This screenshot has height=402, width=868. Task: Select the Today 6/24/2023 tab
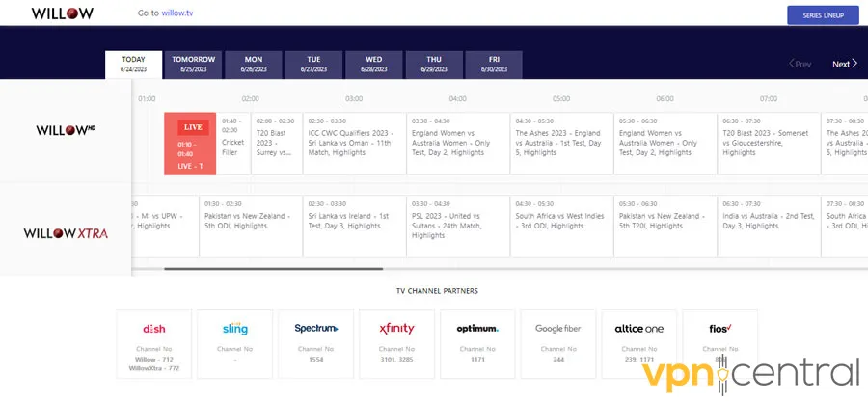133,65
